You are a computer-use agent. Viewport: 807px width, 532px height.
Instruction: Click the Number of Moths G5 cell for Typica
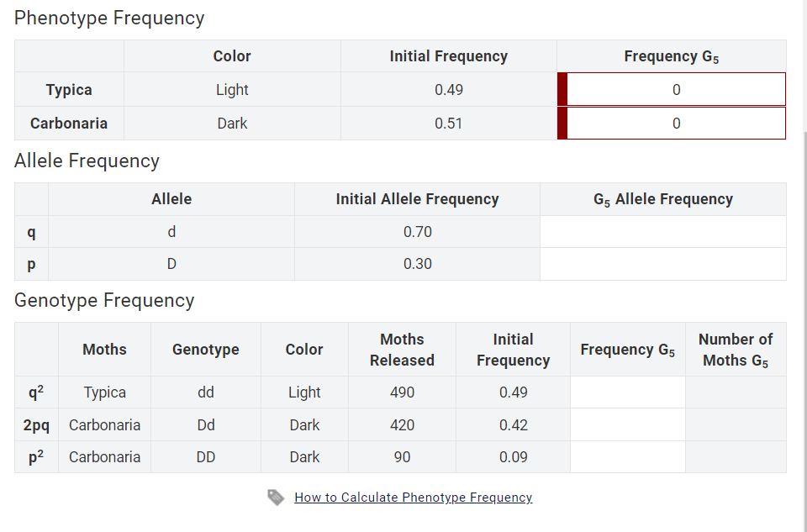point(736,392)
